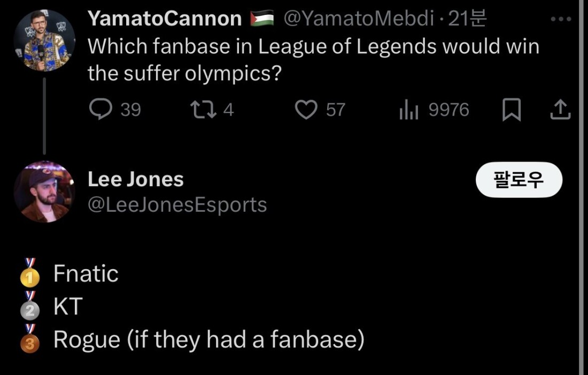Click the share upload arrow icon

560,110
